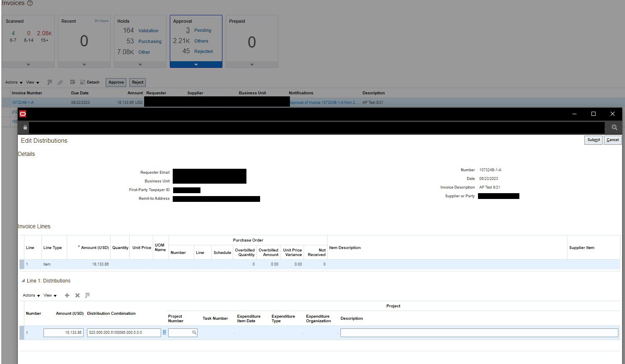
Task: Expand the Approval tile's bottom arrow
Action: pyautogui.click(x=196, y=65)
